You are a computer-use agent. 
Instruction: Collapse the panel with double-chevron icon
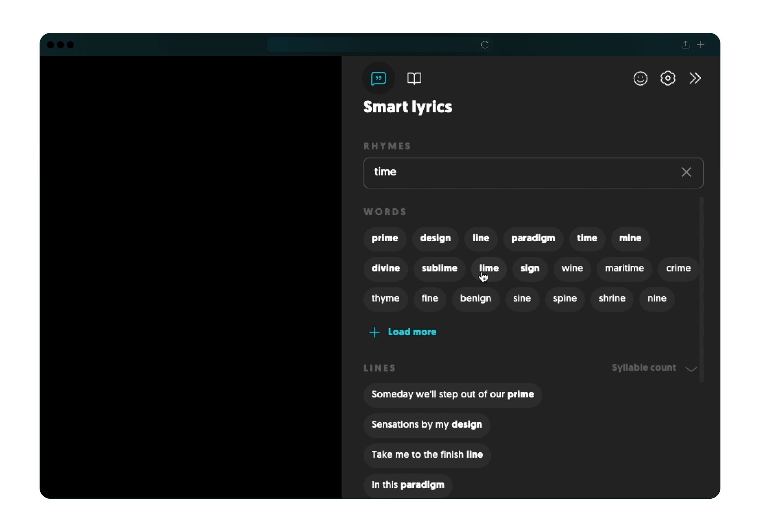click(695, 78)
